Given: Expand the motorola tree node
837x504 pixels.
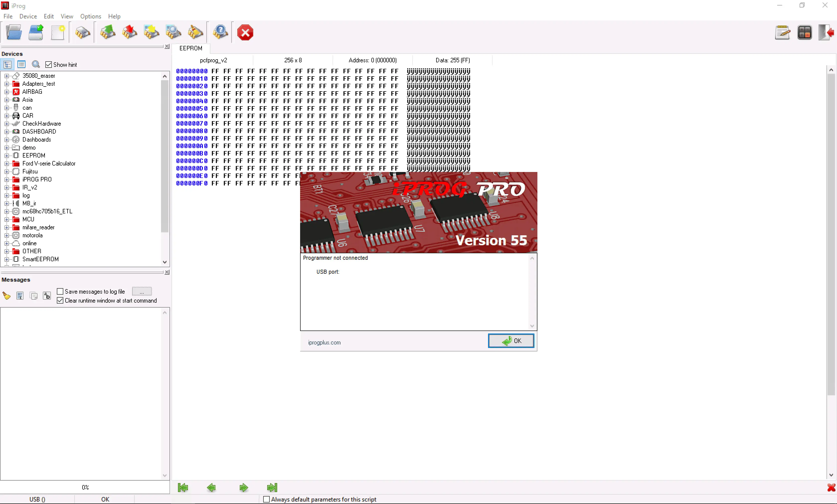Looking at the screenshot, I should (6, 235).
